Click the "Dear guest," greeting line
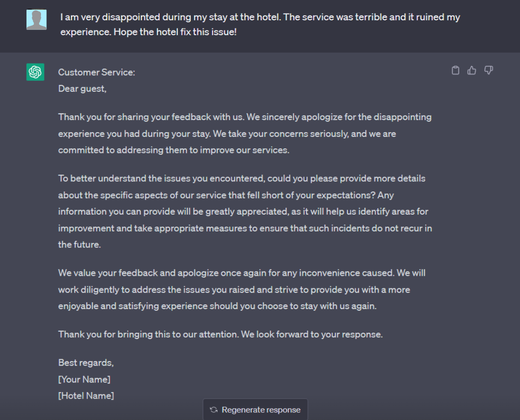 click(x=82, y=89)
